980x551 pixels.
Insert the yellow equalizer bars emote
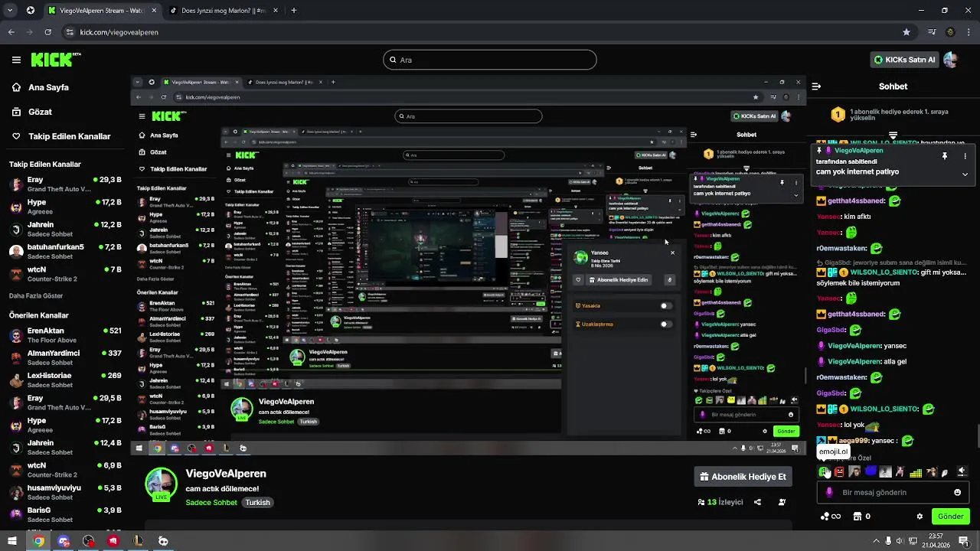[916, 472]
